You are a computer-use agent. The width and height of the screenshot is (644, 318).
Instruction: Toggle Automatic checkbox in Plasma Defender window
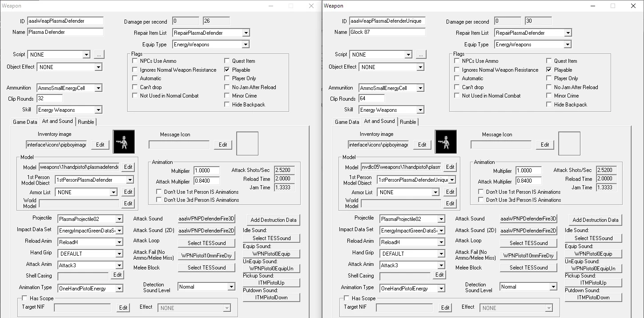135,78
